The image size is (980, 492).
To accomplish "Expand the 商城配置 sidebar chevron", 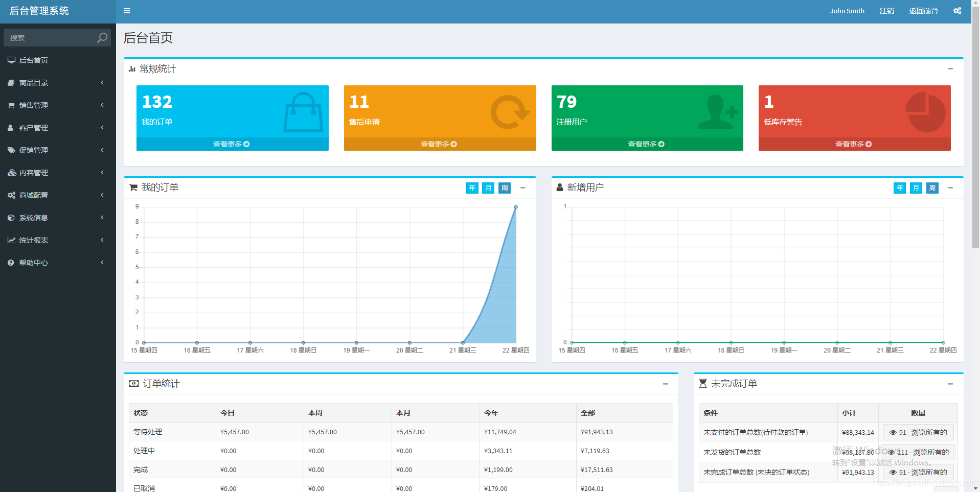I will click(x=102, y=195).
